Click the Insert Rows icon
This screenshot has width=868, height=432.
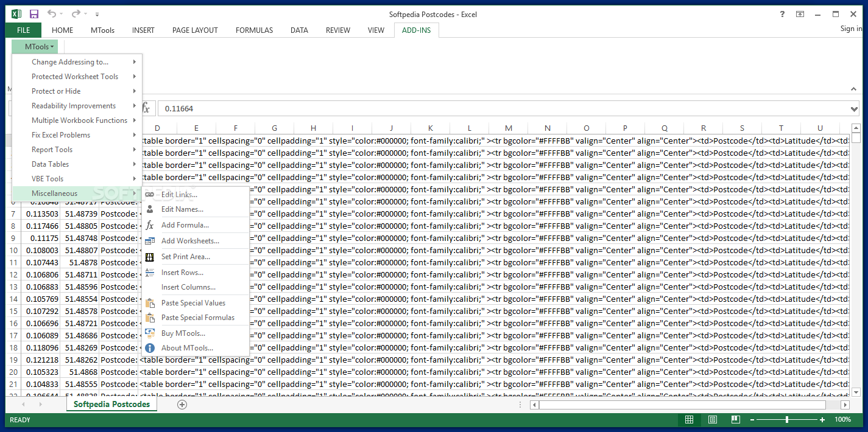[150, 273]
